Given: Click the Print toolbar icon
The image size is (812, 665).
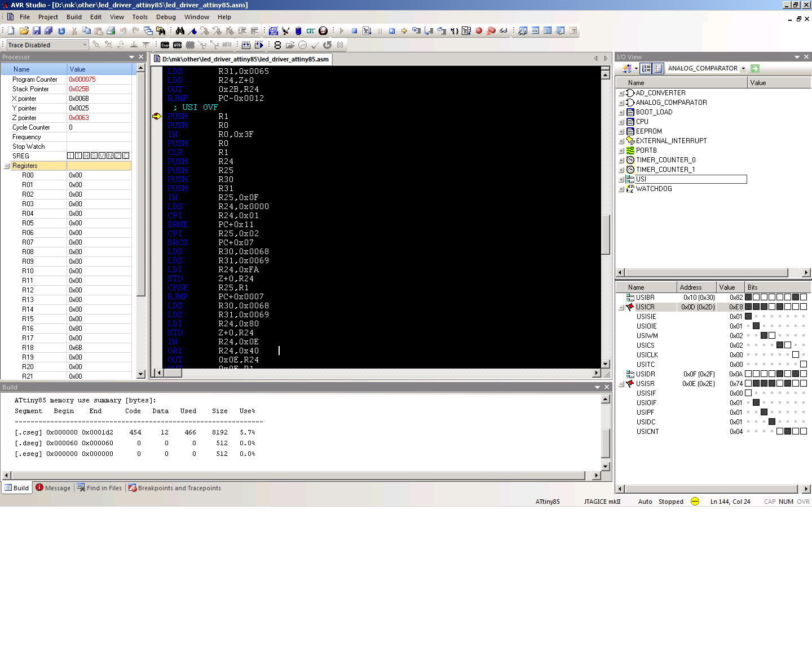Looking at the screenshot, I should point(111,31).
